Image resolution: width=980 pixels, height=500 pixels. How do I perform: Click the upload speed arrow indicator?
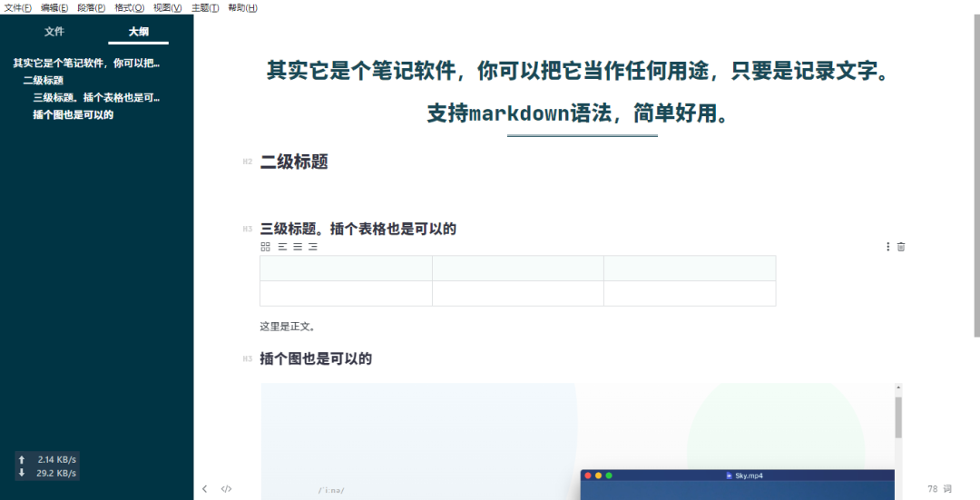click(22, 459)
